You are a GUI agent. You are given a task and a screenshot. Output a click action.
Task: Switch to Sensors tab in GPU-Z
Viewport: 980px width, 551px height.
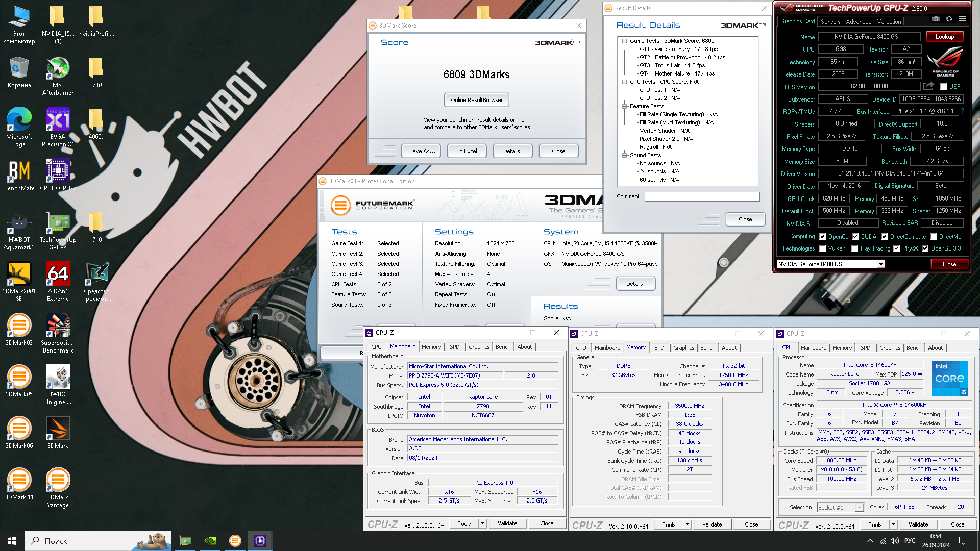[x=830, y=22]
